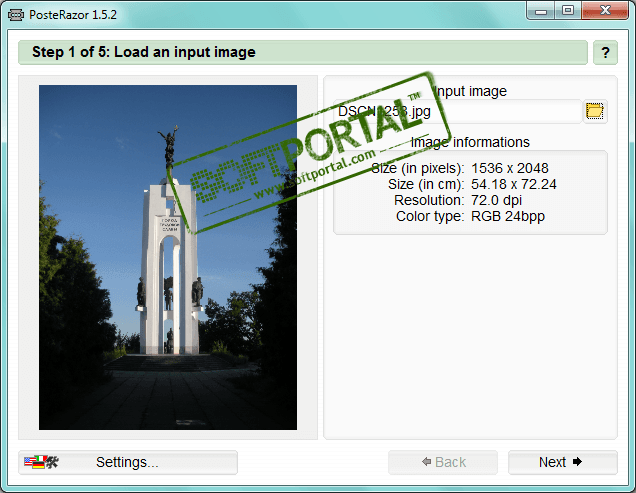
Task: Select the '54.18 x 72.24' cm size value
Action: point(514,184)
